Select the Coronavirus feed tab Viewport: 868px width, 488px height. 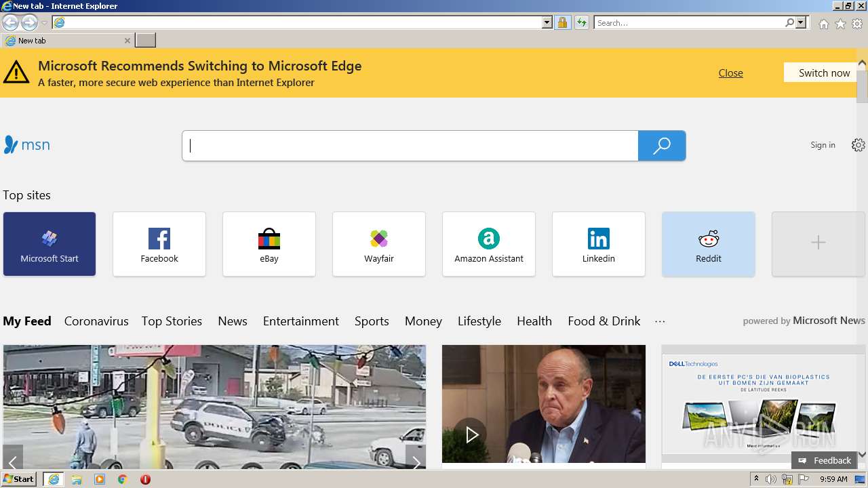[x=96, y=321]
